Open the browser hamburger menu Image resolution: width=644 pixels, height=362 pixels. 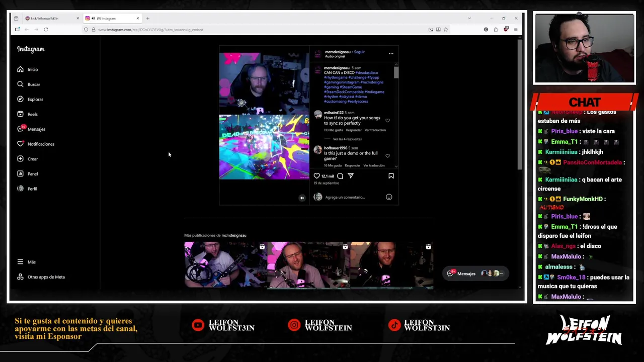(515, 30)
